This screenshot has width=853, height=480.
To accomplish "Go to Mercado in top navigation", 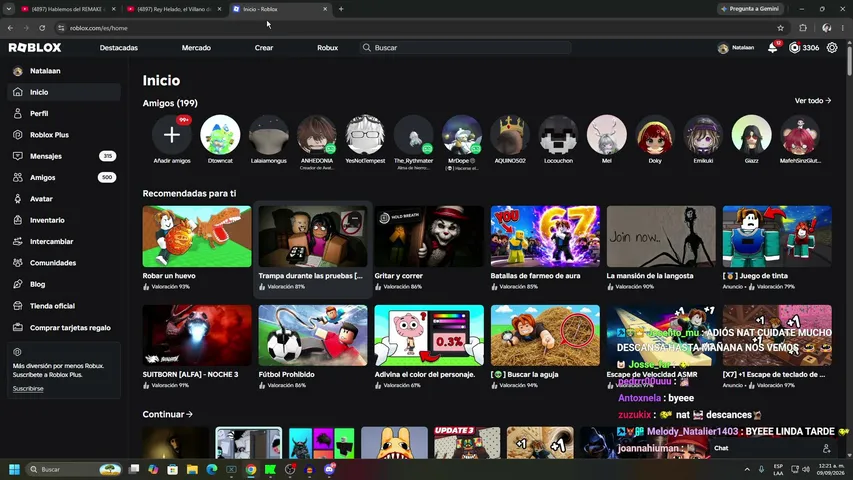I will [196, 48].
